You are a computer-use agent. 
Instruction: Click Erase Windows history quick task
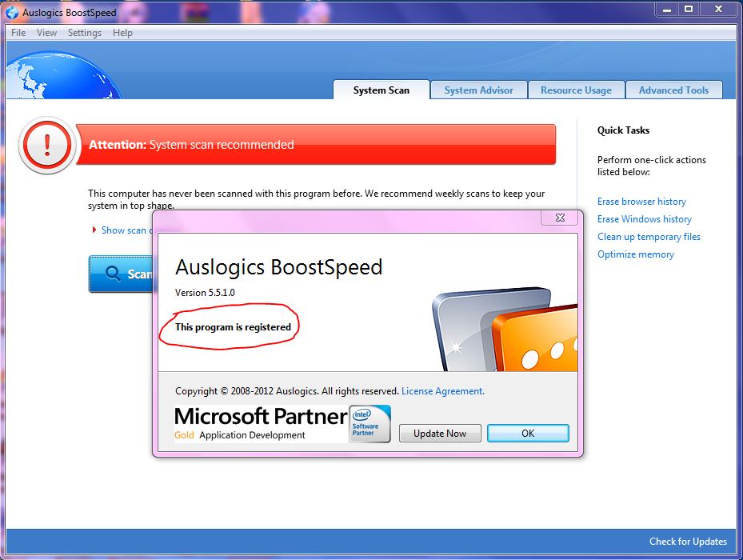(645, 219)
